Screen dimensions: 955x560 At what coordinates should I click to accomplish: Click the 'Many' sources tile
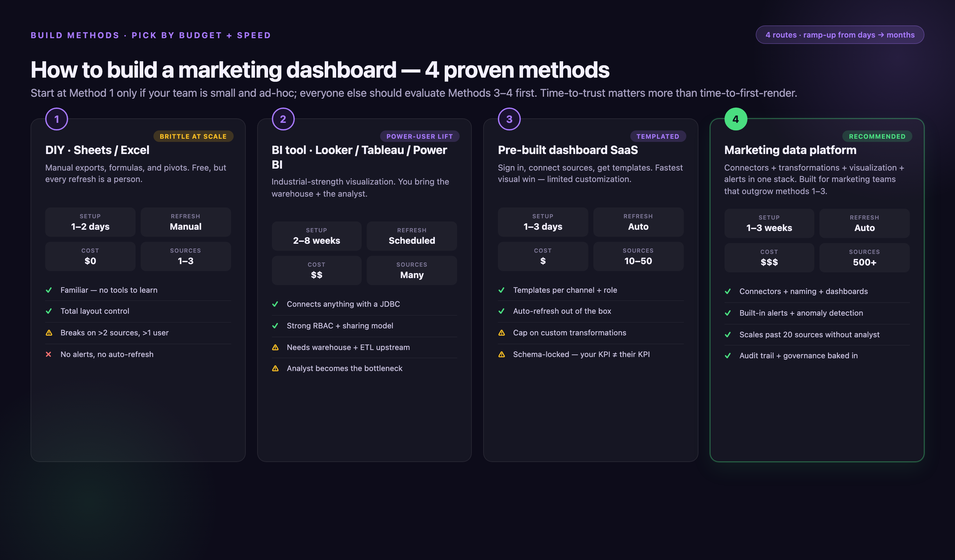(412, 270)
